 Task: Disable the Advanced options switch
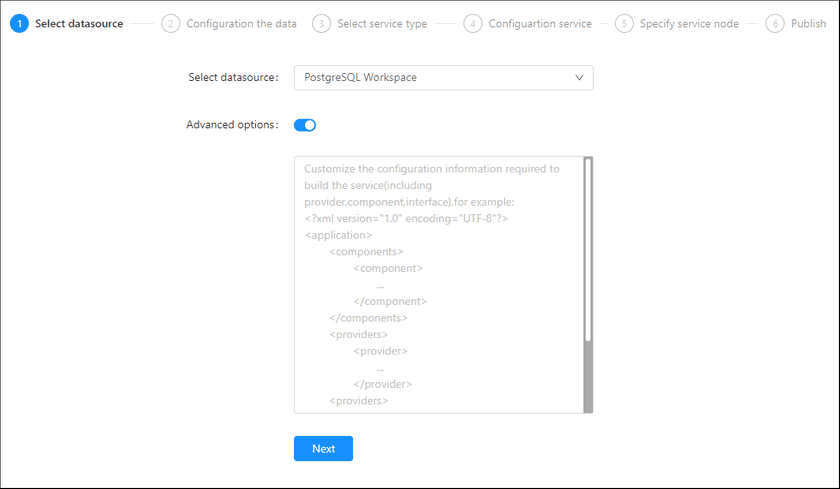coord(305,125)
